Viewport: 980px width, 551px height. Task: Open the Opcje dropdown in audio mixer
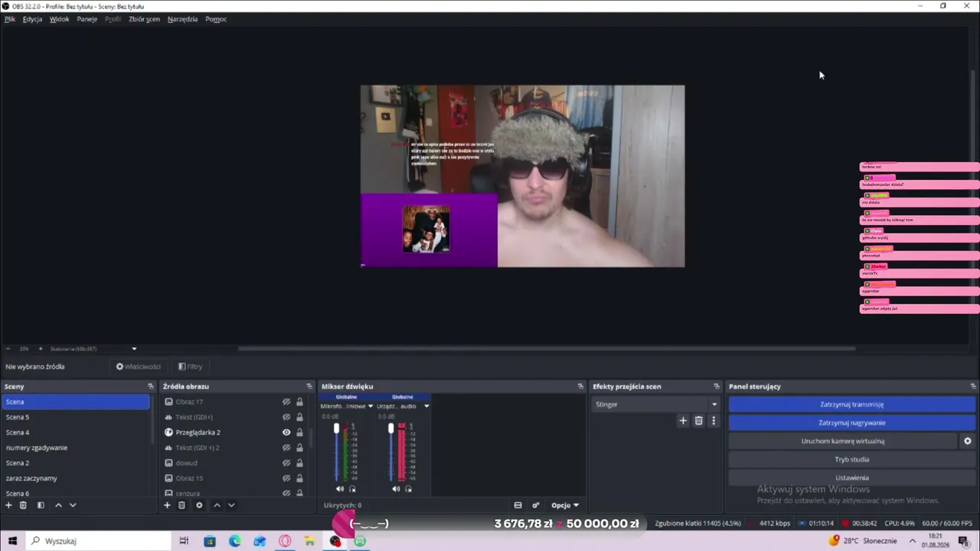coord(565,505)
